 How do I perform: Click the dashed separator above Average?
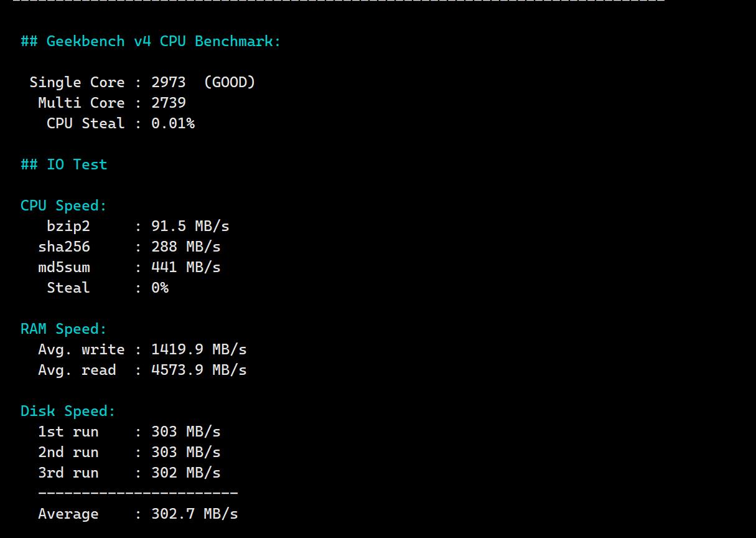click(138, 493)
